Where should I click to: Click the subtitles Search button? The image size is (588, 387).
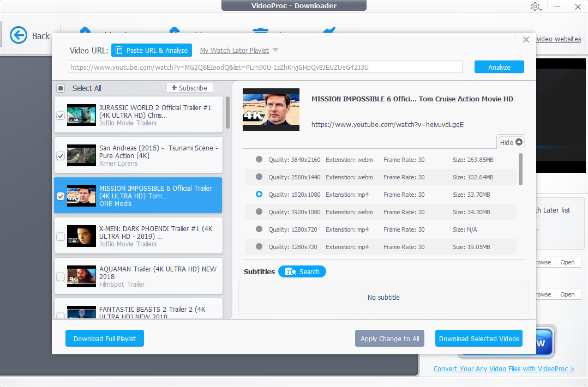coord(302,271)
